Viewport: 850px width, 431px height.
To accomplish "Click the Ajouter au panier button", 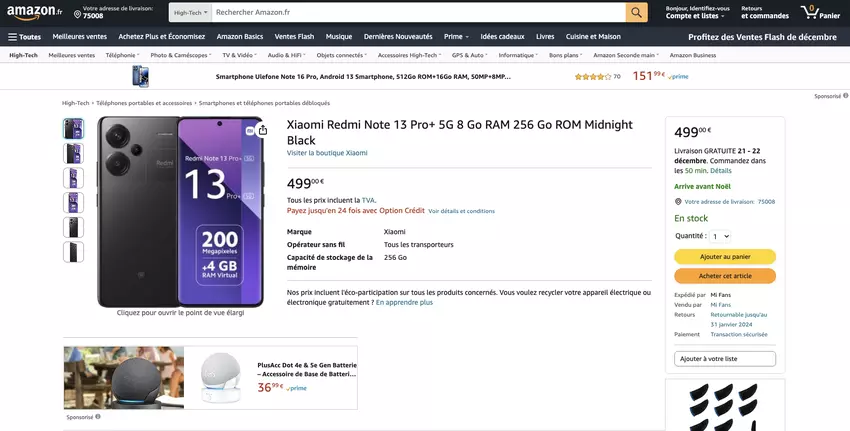I will click(x=725, y=257).
